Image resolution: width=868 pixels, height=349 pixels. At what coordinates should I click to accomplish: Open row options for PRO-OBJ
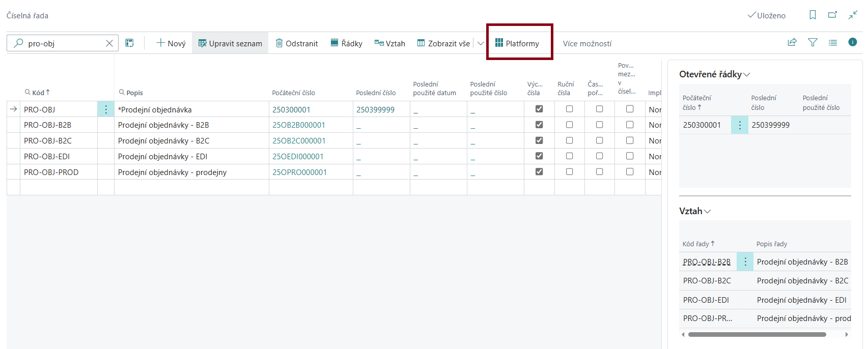pyautogui.click(x=106, y=109)
